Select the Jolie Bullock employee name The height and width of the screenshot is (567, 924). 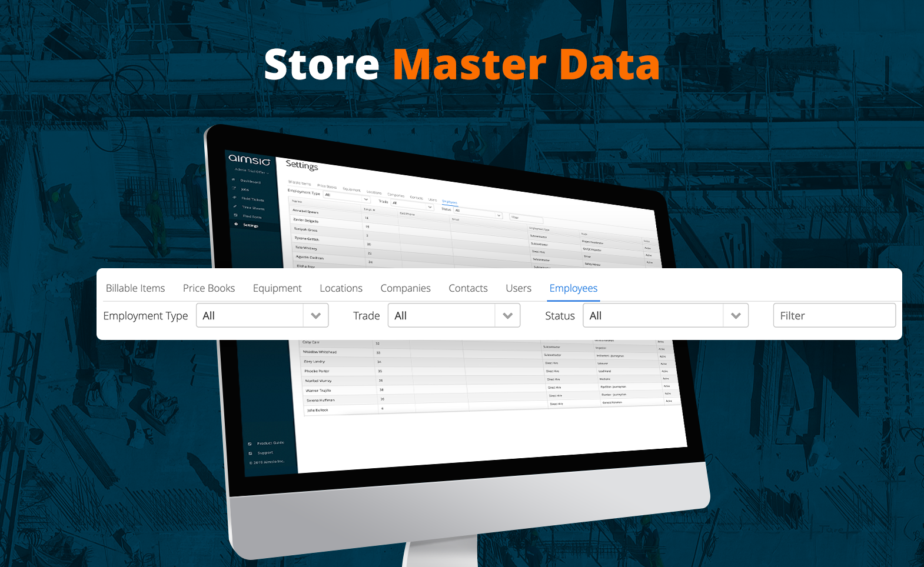(x=318, y=410)
